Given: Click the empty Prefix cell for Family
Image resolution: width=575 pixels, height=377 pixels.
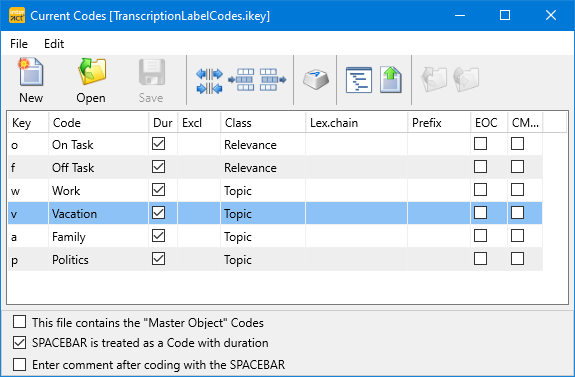Looking at the screenshot, I should pyautogui.click(x=439, y=236).
